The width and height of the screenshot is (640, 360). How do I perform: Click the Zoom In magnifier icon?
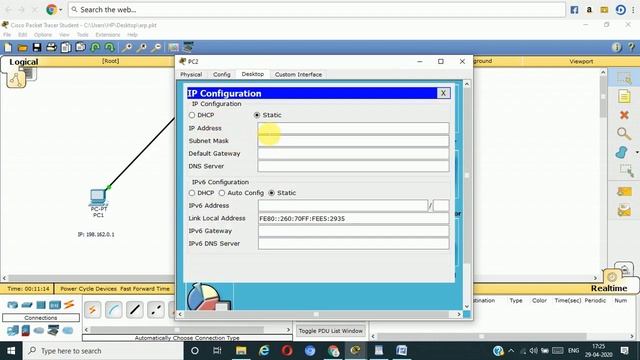pyautogui.click(x=127, y=48)
